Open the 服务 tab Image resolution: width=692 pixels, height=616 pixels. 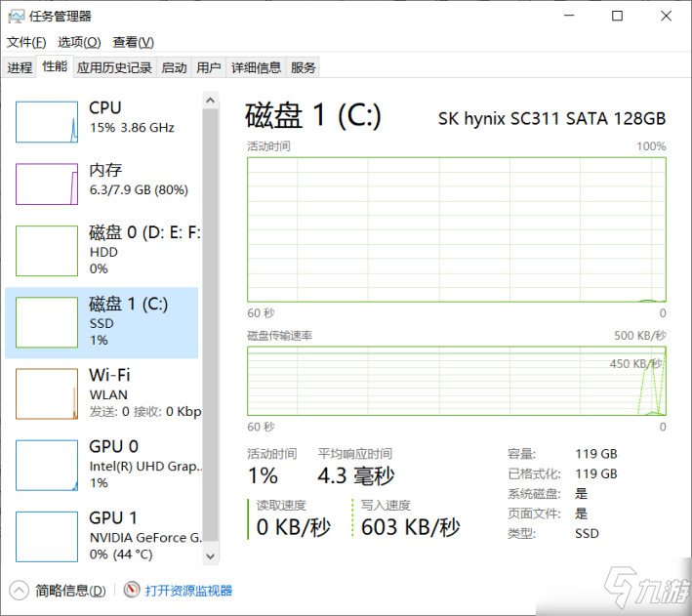click(304, 67)
